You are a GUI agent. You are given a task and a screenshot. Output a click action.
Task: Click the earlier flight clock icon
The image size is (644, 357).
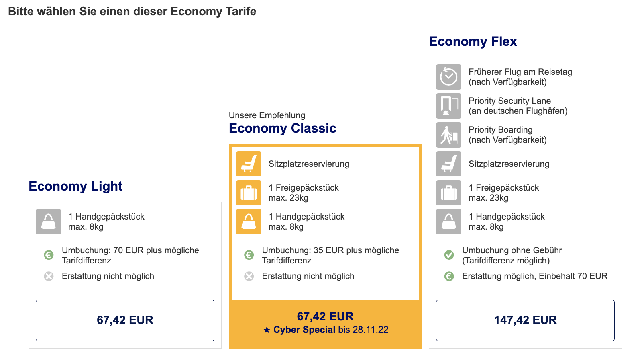pyautogui.click(x=448, y=77)
